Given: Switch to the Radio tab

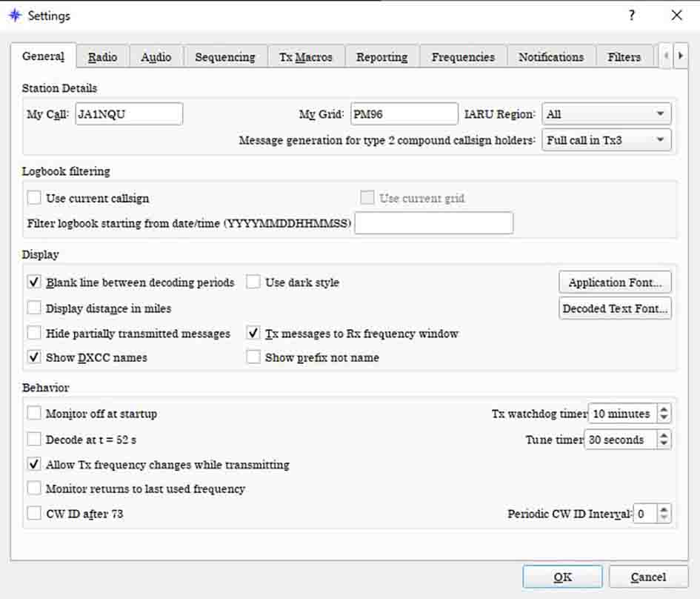Looking at the screenshot, I should click(x=102, y=57).
